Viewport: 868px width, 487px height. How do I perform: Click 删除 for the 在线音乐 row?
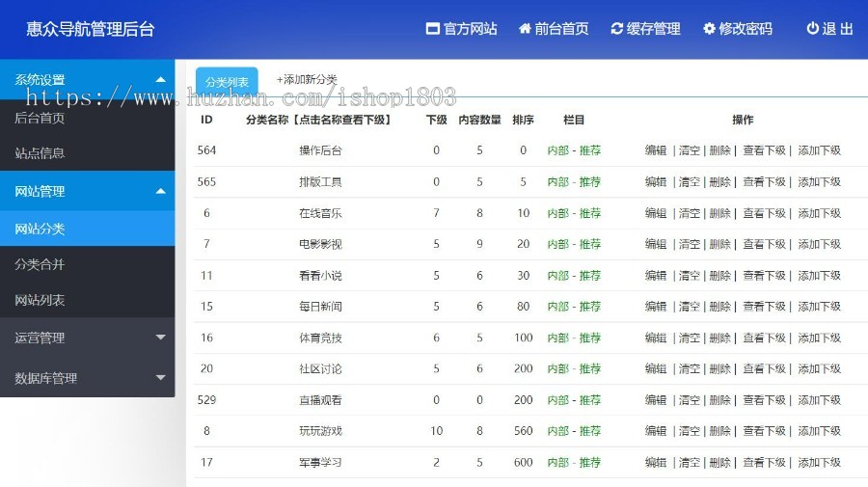(720, 213)
